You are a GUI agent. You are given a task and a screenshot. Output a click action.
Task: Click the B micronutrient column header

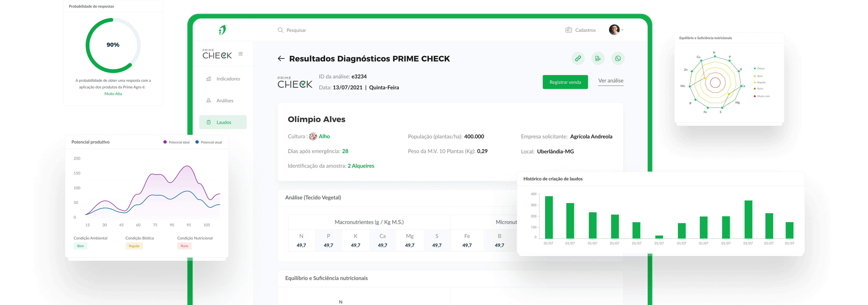(x=499, y=236)
